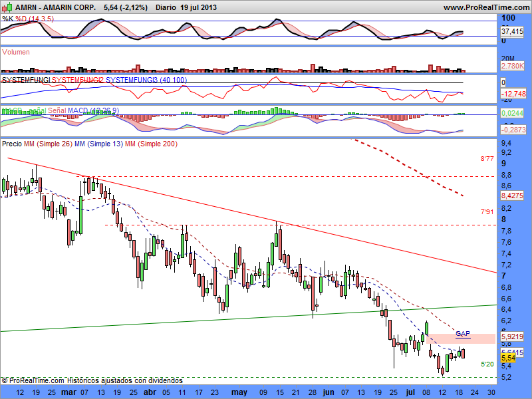Viewport: 532px width, 399px height.
Task: Click the 5,2 price axis label
Action: (506, 377)
